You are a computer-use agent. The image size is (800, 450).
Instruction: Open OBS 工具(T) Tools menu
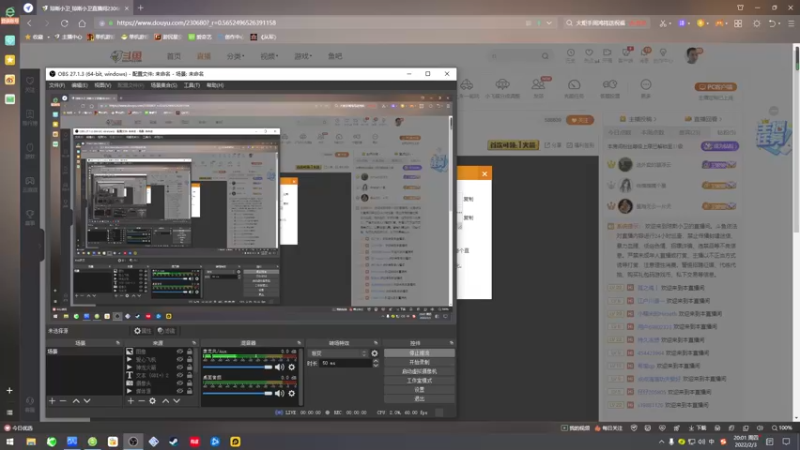(x=192, y=85)
